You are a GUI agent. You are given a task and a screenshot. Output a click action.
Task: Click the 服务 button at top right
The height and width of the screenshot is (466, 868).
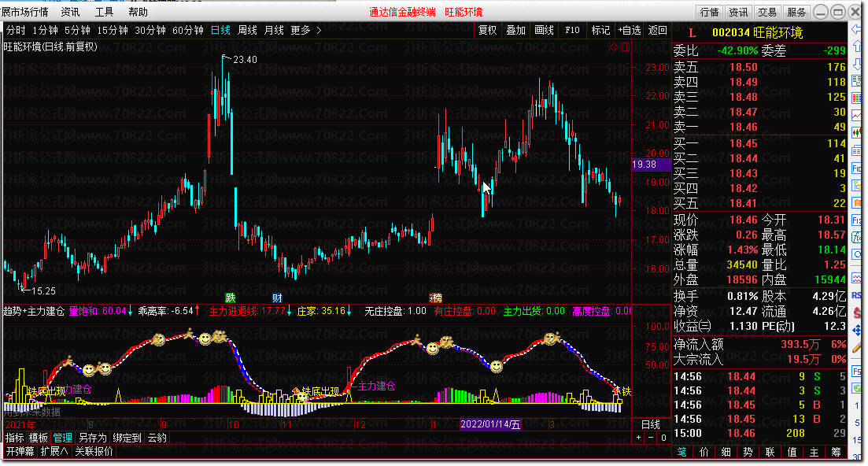796,12
